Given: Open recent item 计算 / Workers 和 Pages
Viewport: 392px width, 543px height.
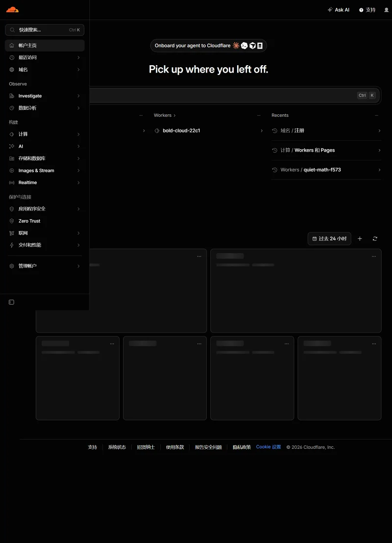Looking at the screenshot, I should [x=326, y=150].
